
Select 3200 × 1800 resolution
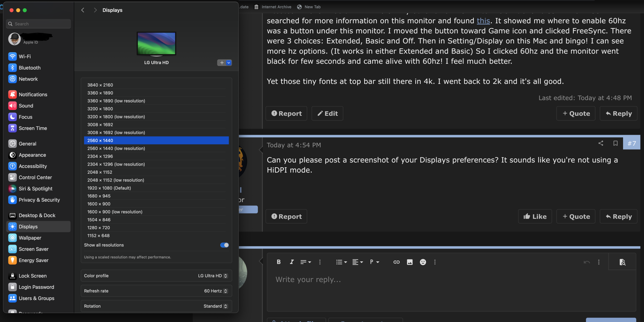[x=156, y=109]
